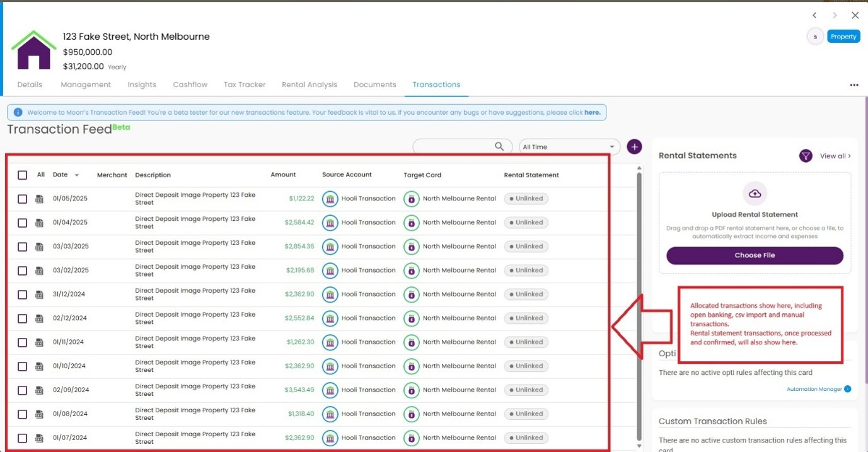
Task: Click the transaction type icon for 01/07/2024
Action: (39, 438)
